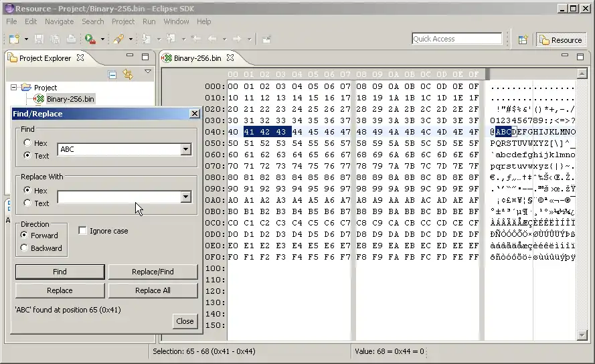
Task: Switch to the Resource perspective
Action: tap(562, 40)
